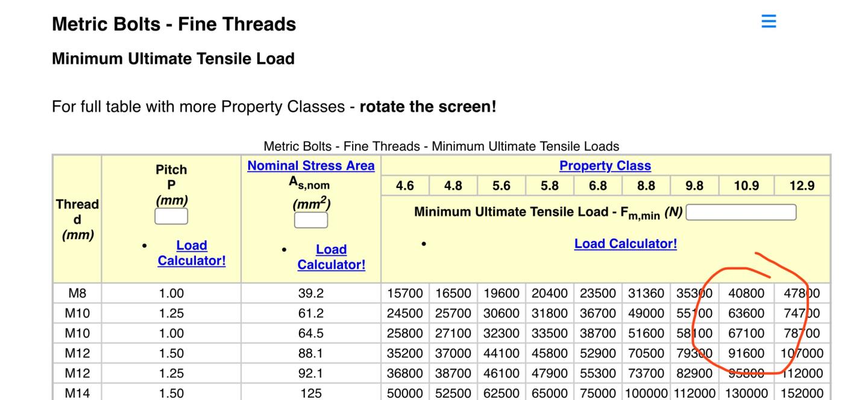Click the 8.8 property class column header
The width and height of the screenshot is (868, 400).
[x=646, y=186]
